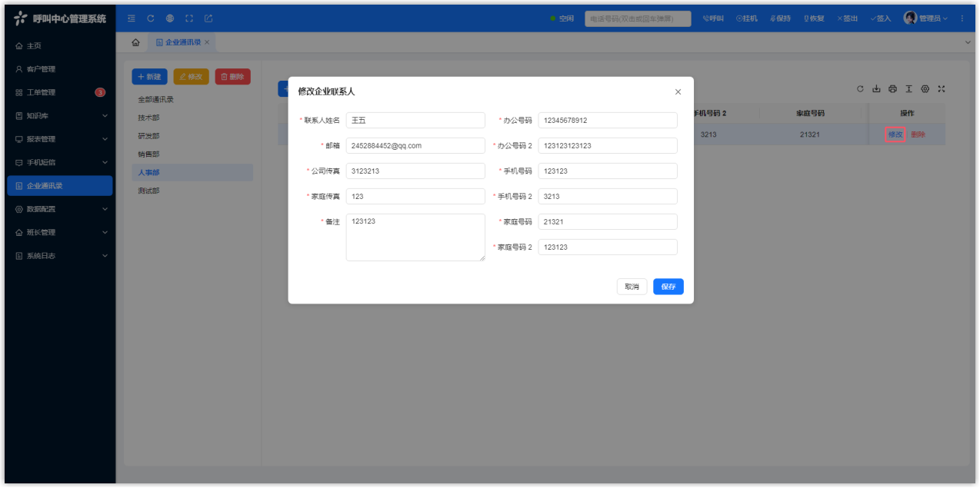Image resolution: width=980 pixels, height=488 pixels.
Task: Click the home icon tab
Action: pos(135,42)
